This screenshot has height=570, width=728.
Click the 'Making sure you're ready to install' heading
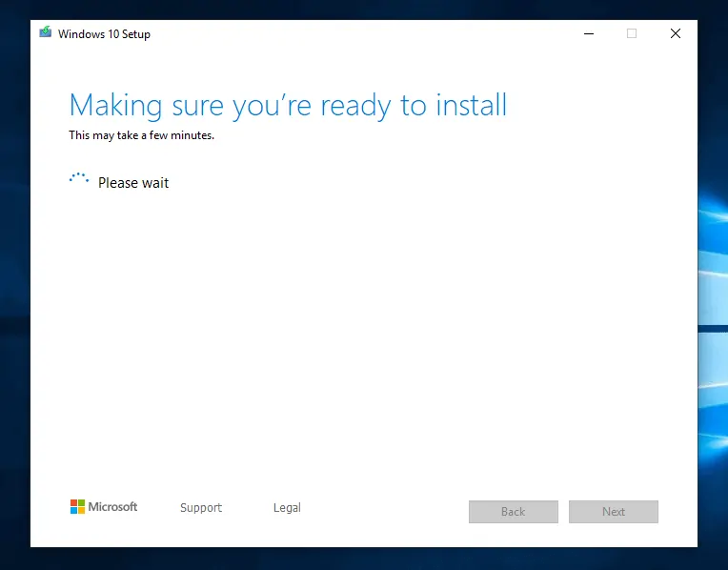(288, 106)
